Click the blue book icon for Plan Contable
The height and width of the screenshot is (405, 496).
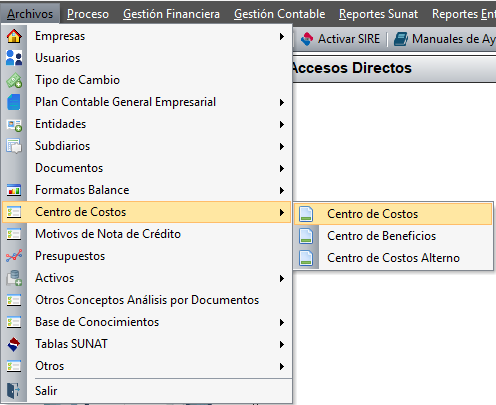[x=14, y=102]
